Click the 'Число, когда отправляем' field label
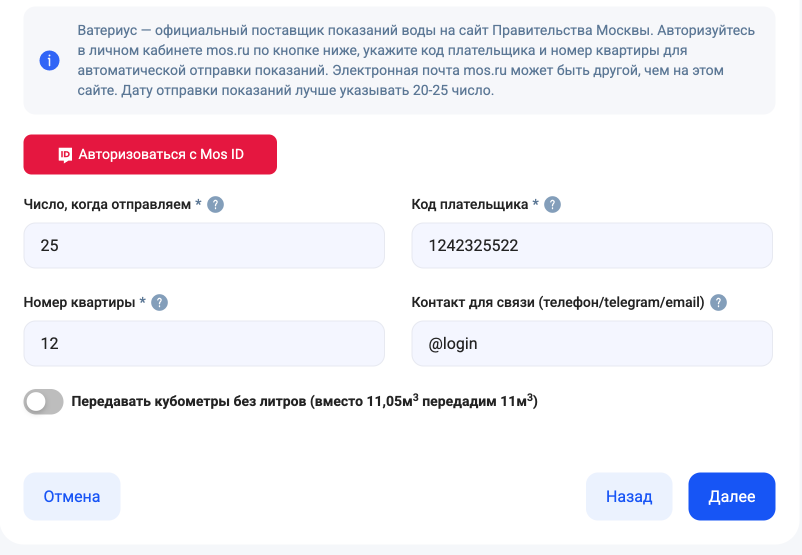 pyautogui.click(x=107, y=205)
